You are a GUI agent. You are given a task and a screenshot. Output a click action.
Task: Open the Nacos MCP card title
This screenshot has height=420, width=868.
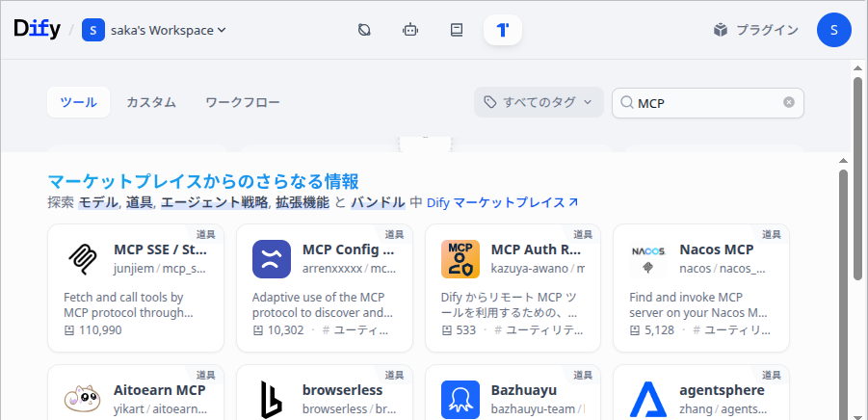(717, 249)
